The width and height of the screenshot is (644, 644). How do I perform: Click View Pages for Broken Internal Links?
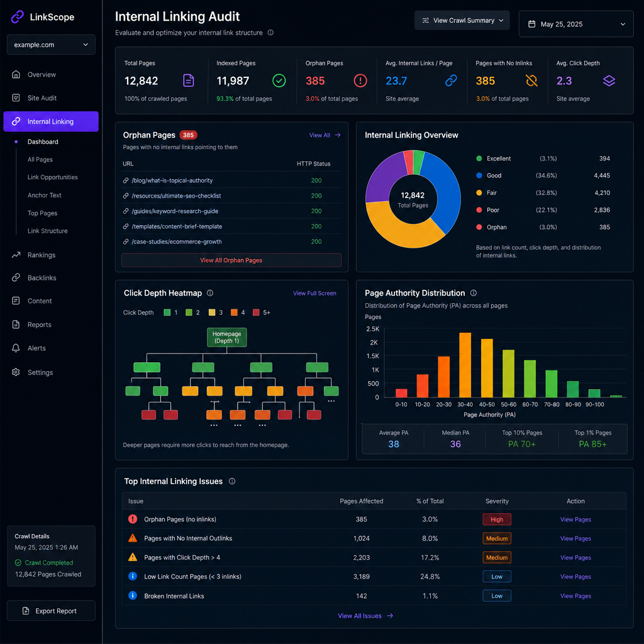(x=575, y=596)
